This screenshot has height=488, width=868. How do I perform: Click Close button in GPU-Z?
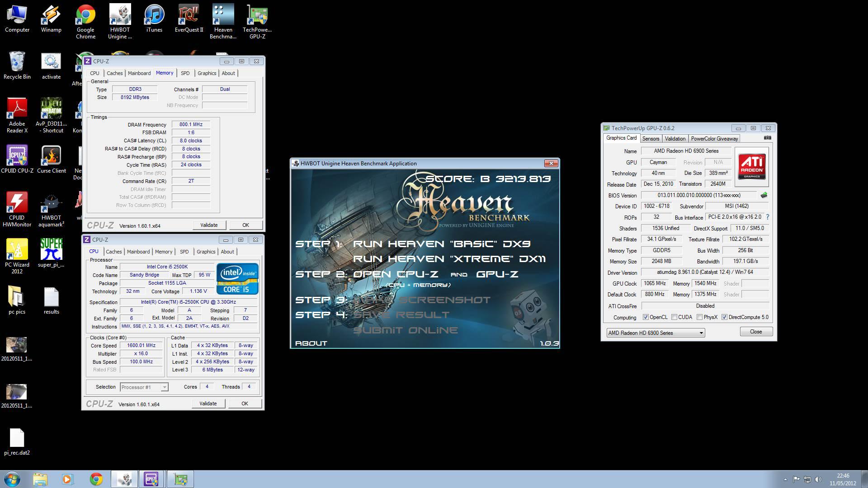tap(756, 332)
